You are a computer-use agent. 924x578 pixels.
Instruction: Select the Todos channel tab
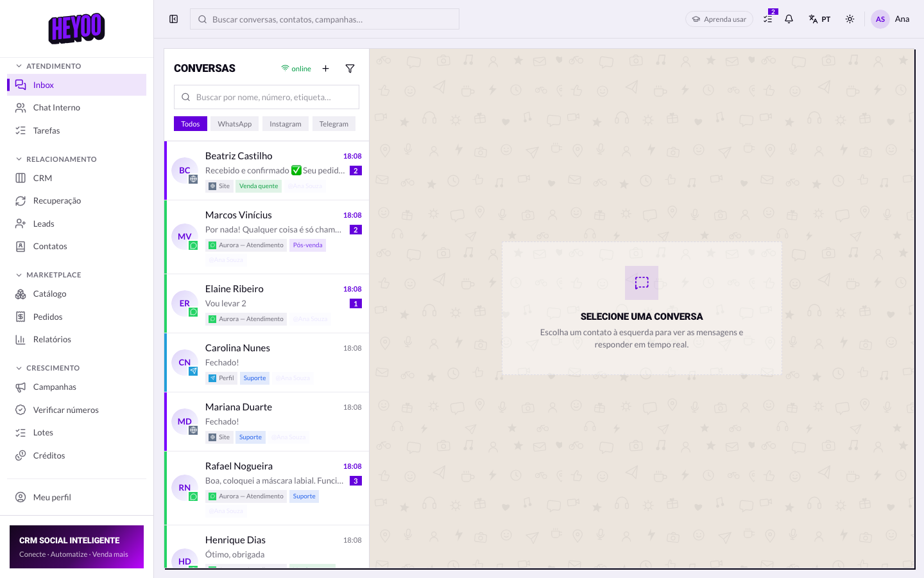point(191,124)
